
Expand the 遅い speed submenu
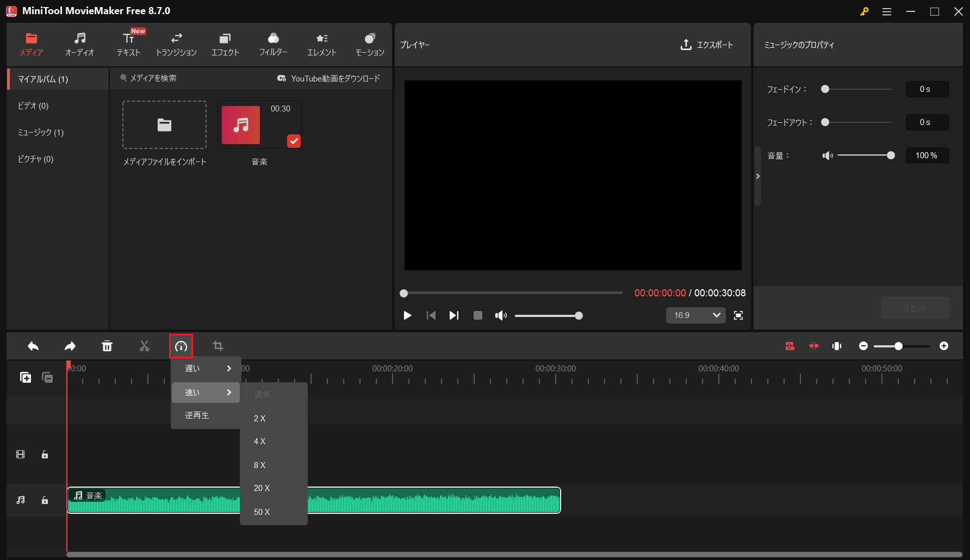click(x=206, y=369)
